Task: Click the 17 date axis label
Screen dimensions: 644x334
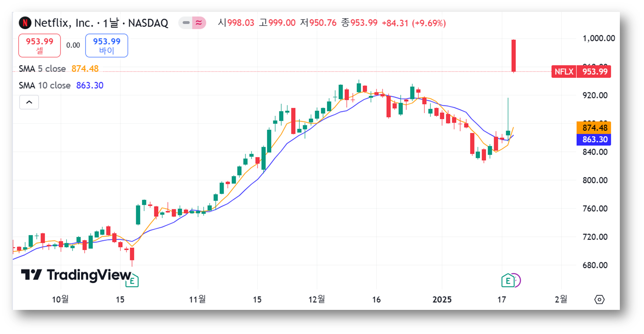Action: [502, 299]
